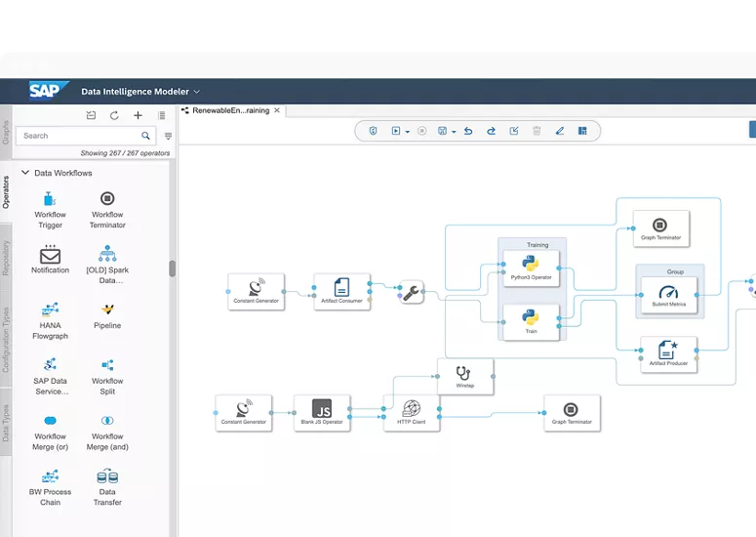Select the Blank JS Operator node

pyautogui.click(x=322, y=413)
